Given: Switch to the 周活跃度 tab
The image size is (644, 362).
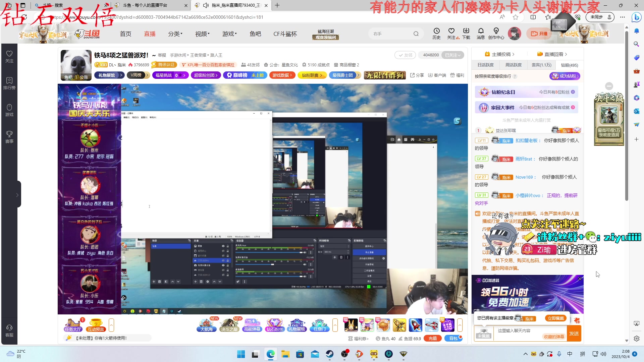Looking at the screenshot, I should point(514,65).
